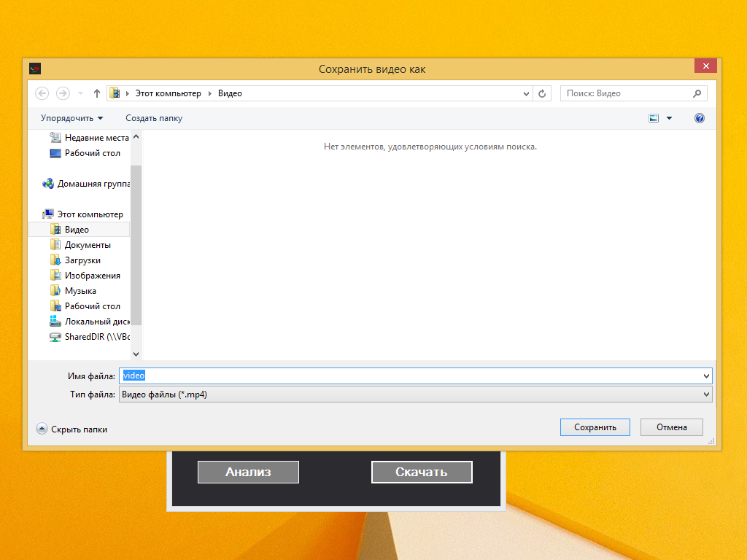Change view with the view icon

pos(654,118)
